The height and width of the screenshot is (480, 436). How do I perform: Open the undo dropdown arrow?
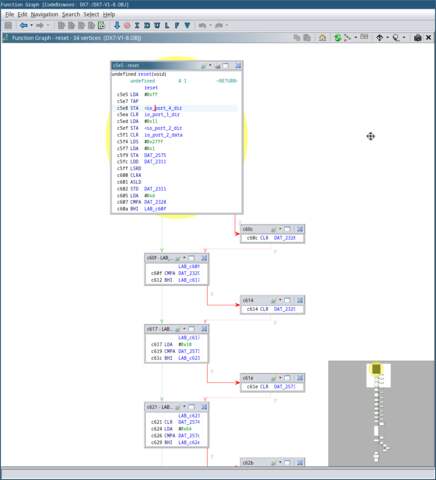tap(210, 25)
